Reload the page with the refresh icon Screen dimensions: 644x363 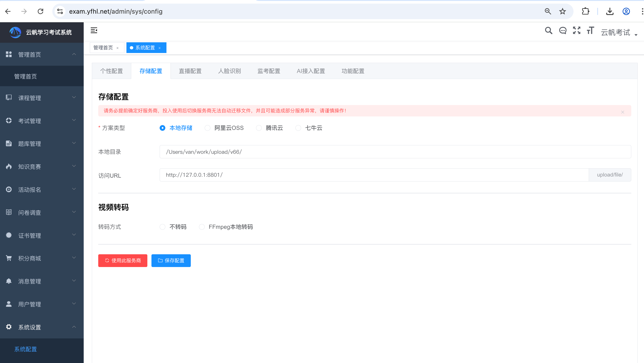coord(40,11)
